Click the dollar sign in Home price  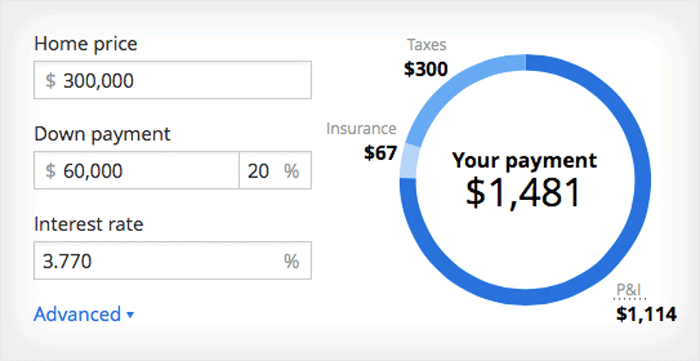(50, 81)
